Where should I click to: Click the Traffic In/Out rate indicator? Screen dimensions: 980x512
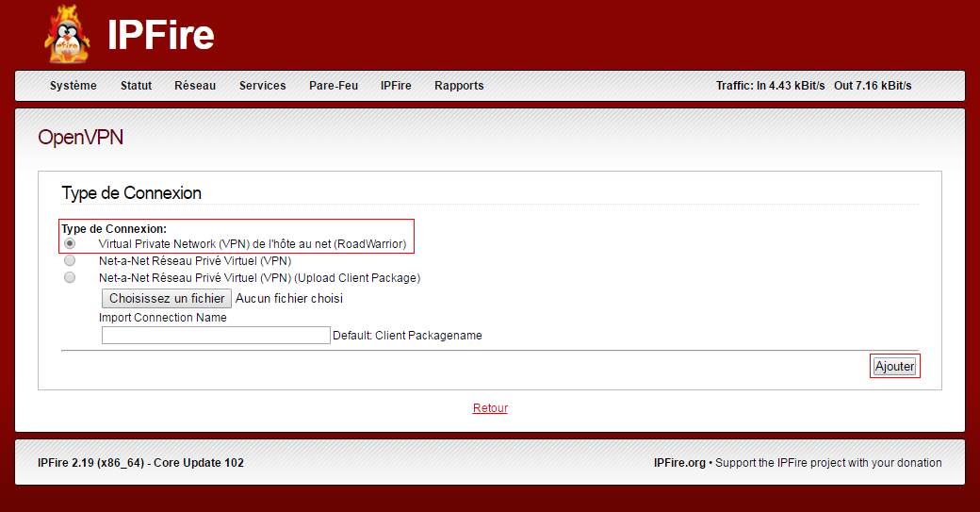tap(813, 86)
